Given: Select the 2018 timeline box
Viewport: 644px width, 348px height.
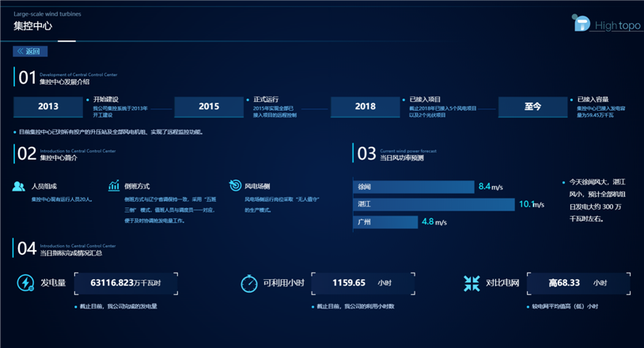Looking at the screenshot, I should (x=366, y=107).
